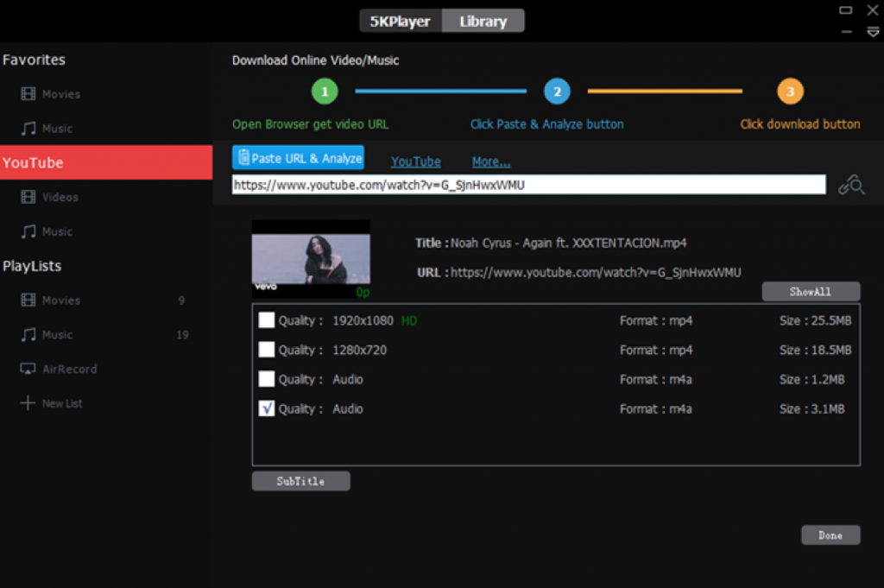884x588 pixels.
Task: Click the note icon beside Favorites Music
Action: point(28,129)
